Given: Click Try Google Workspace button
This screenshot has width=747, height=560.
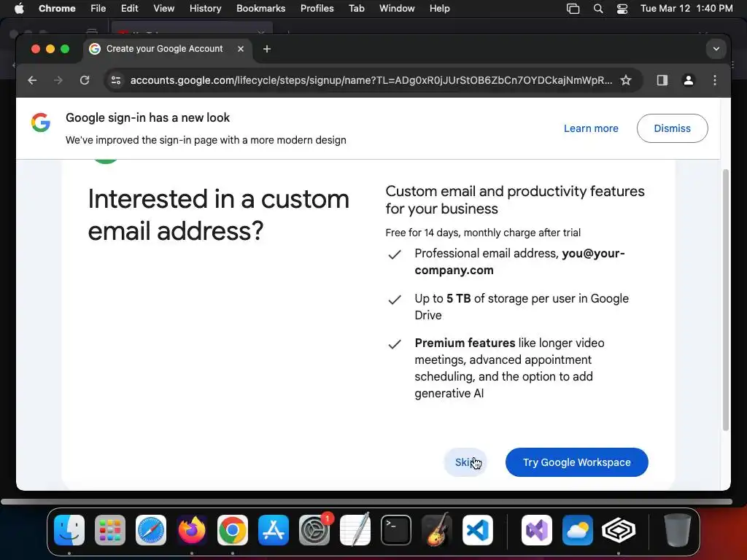Looking at the screenshot, I should click(x=576, y=462).
